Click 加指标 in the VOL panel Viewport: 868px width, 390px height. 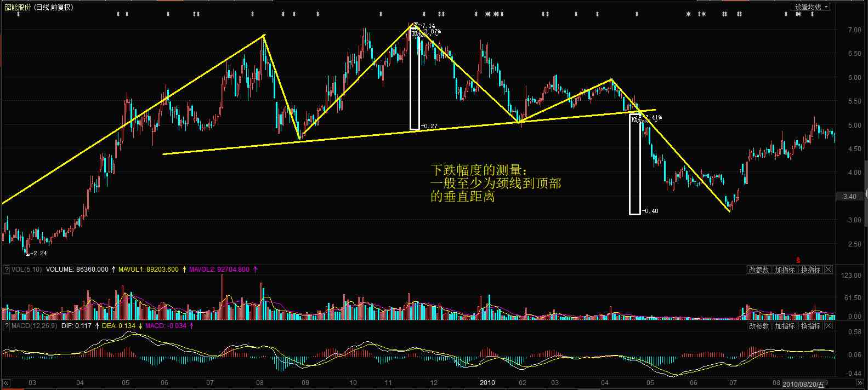[x=785, y=269]
